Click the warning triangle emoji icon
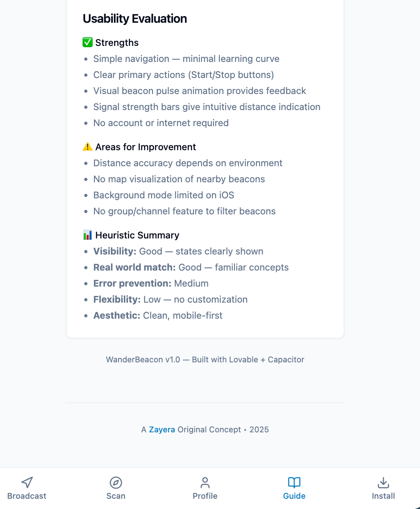420x509 pixels. [87, 147]
